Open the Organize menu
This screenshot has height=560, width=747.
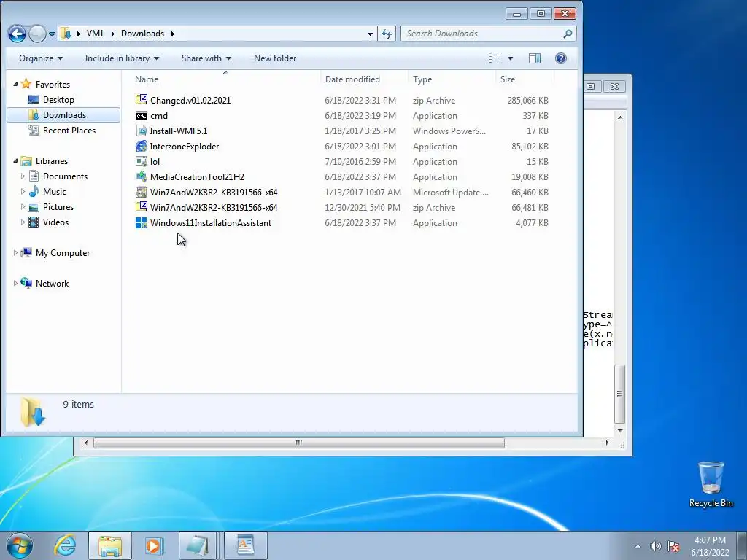pyautogui.click(x=41, y=58)
